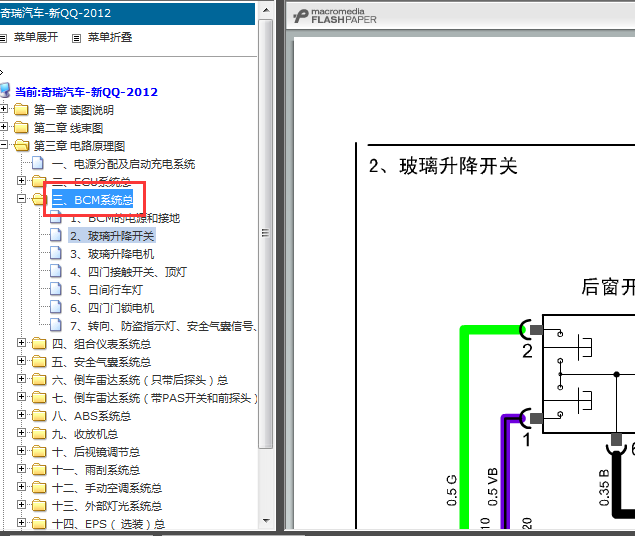Click folder icon of 十四、EPS（选装）总
635x536 pixels.
tap(39, 523)
